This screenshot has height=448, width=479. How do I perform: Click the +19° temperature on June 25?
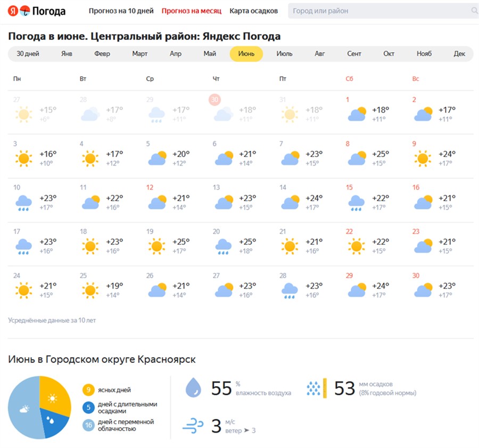(114, 286)
